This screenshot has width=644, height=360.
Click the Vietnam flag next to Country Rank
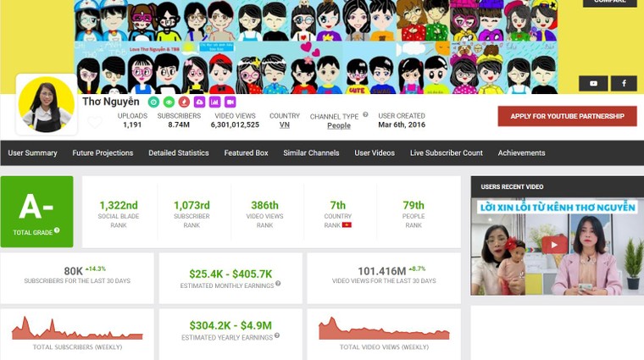pyautogui.click(x=347, y=225)
